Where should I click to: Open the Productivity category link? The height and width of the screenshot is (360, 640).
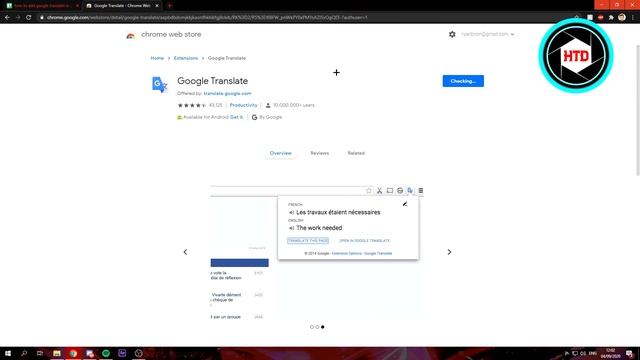[243, 105]
